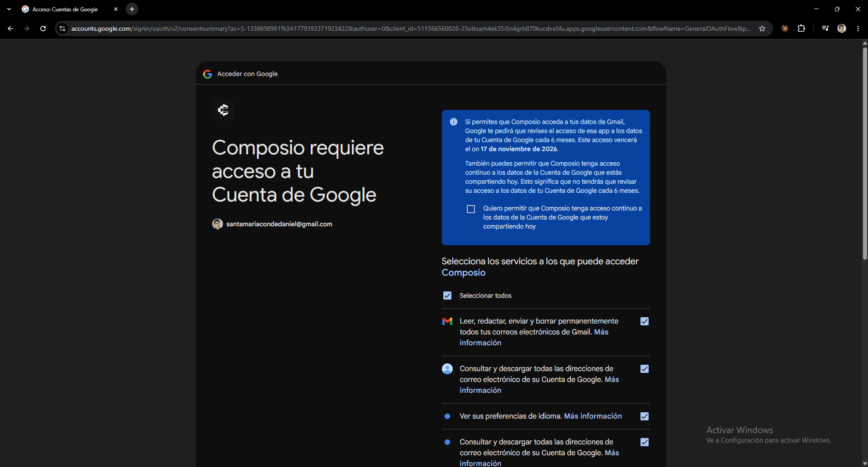Click the Google logo in the header
The height and width of the screenshot is (467, 868).
coord(208,74)
